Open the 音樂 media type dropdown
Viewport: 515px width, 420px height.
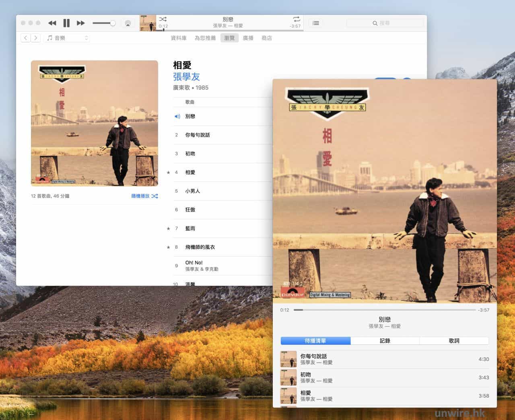pos(67,38)
